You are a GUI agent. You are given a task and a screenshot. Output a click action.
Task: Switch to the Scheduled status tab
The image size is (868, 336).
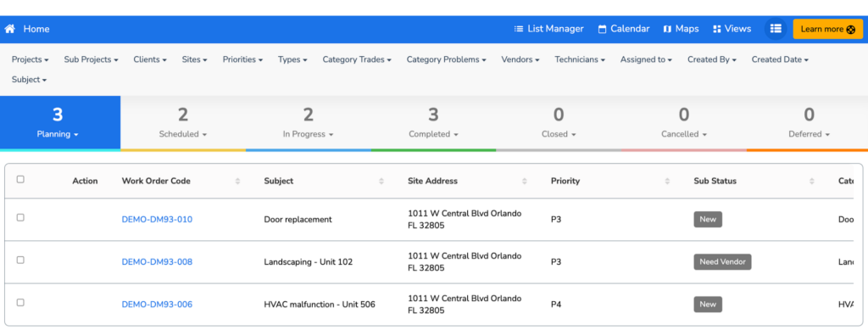183,123
